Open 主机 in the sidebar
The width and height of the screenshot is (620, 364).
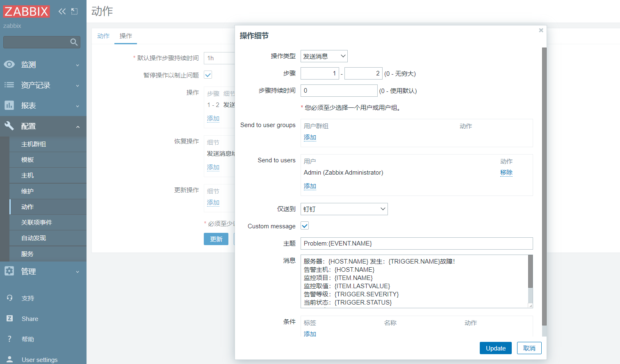point(48,175)
